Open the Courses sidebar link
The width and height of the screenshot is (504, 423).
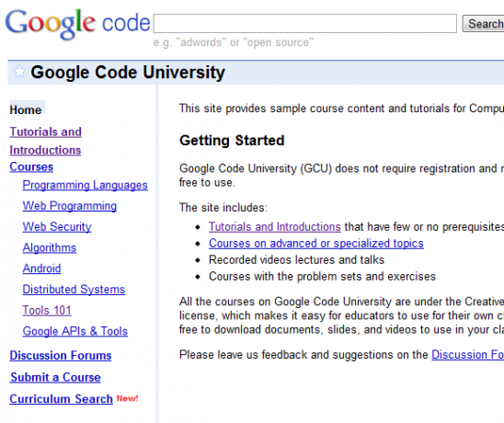coord(31,166)
